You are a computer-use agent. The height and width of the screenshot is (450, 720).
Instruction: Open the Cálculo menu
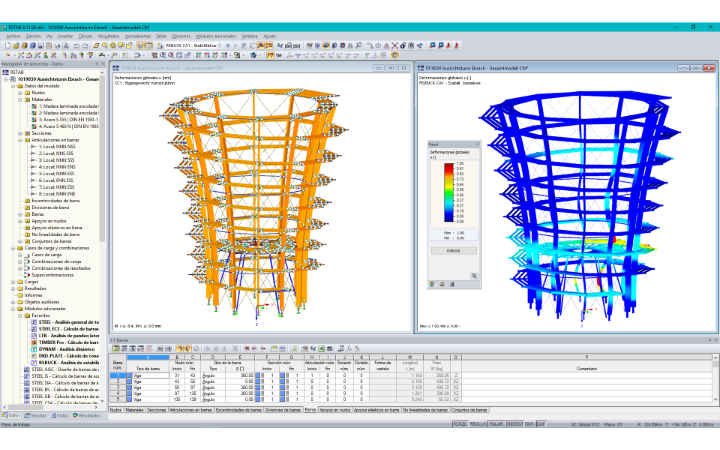tap(85, 36)
